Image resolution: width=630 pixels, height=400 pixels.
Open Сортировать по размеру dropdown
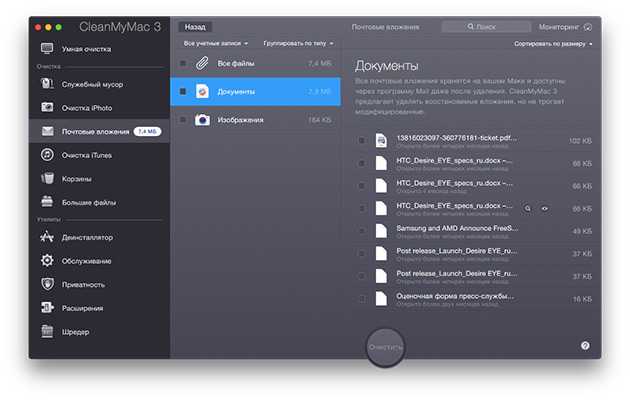553,44
